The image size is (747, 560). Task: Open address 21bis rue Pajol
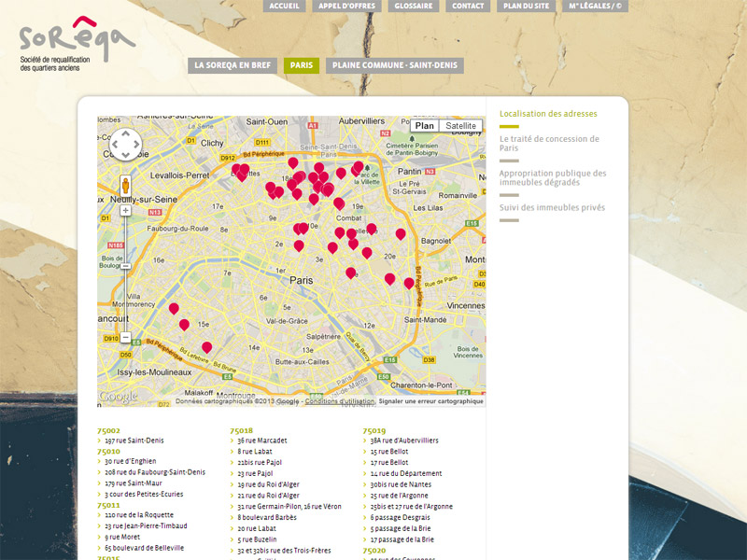point(260,462)
